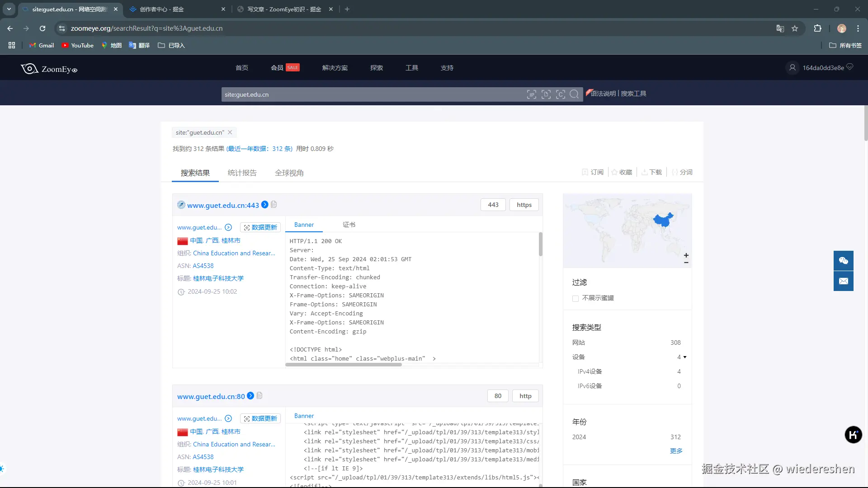Image resolution: width=868 pixels, height=488 pixels.
Task: Remove the site:"guet.edu.cn" filter tag
Action: pos(230,132)
